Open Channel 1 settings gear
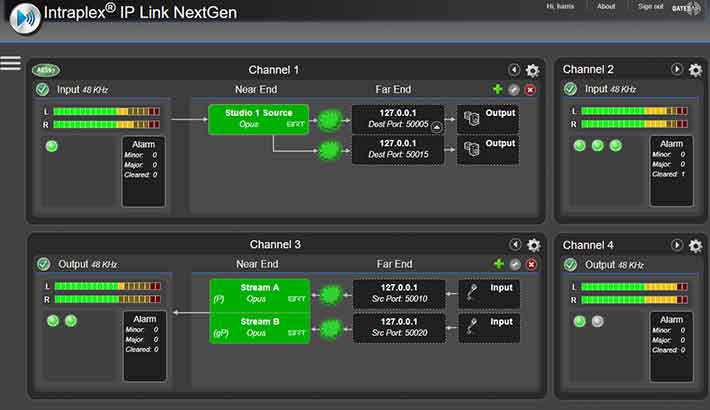 (532, 70)
